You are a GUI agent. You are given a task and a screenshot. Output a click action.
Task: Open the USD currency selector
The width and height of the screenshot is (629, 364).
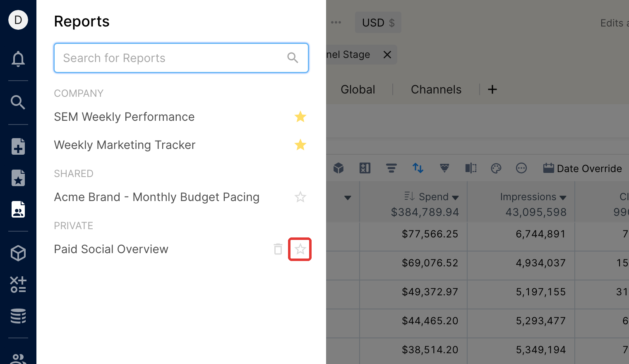click(x=378, y=22)
